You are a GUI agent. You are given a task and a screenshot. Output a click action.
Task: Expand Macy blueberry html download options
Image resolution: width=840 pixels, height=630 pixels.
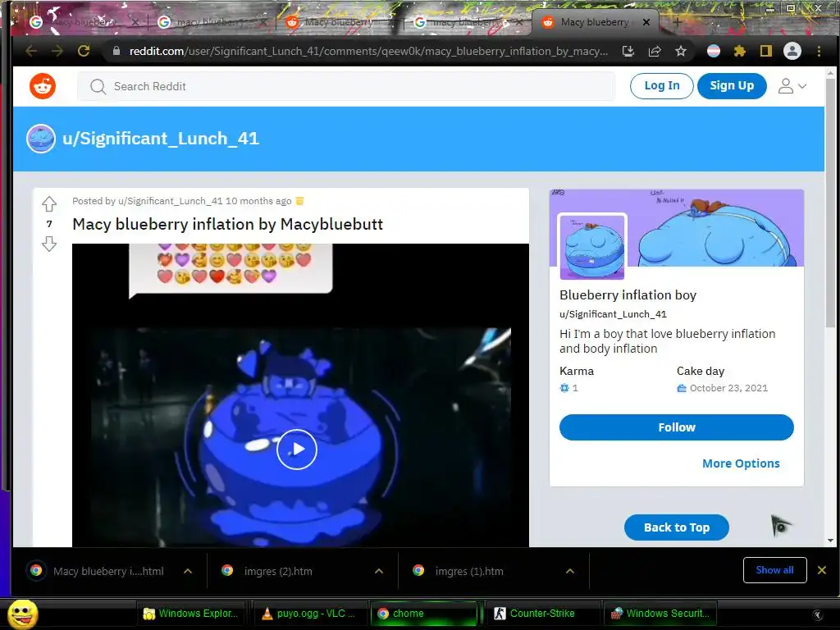[188, 571]
